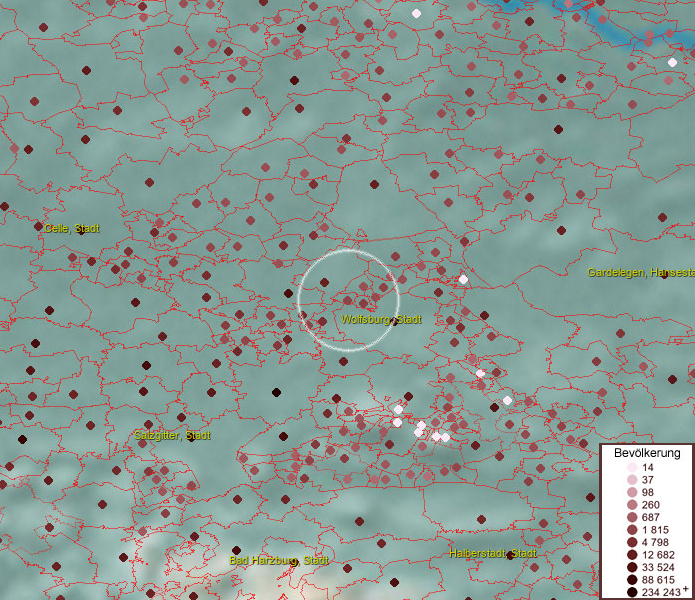Select the legend swatch for 33 524
This screenshot has height=600, width=695.
pyautogui.click(x=632, y=567)
